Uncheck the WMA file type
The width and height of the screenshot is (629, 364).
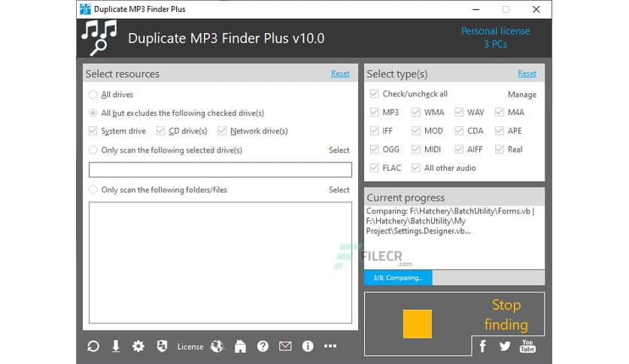(416, 112)
